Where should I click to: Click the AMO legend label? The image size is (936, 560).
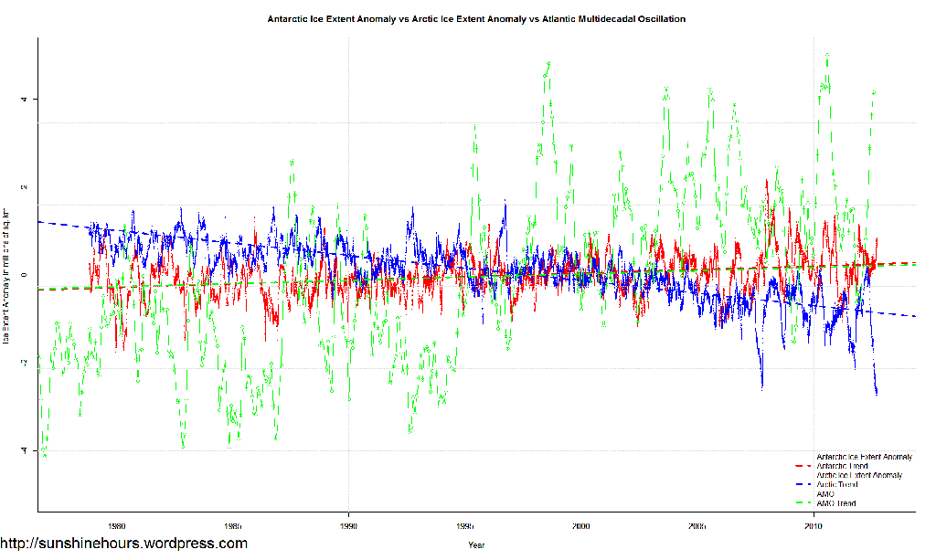825,494
